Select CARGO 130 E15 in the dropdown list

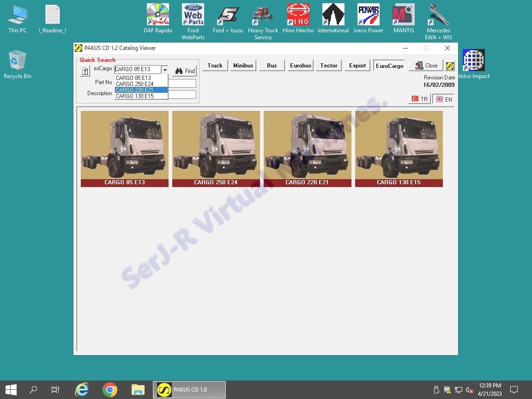(x=141, y=96)
